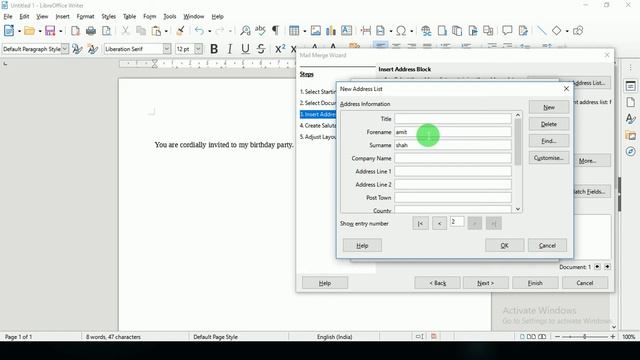Select the diamond basic shapes tool
The image size is (640, 360).
(x=556, y=31)
